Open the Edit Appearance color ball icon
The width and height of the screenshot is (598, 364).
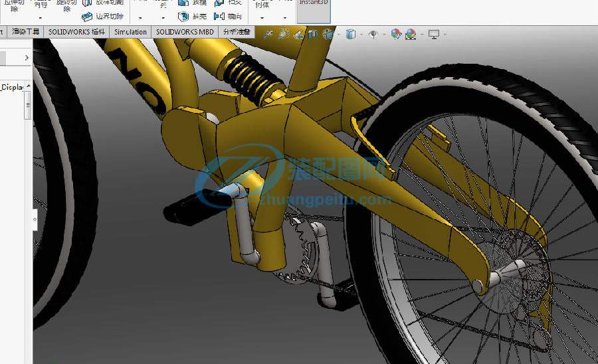(x=396, y=35)
